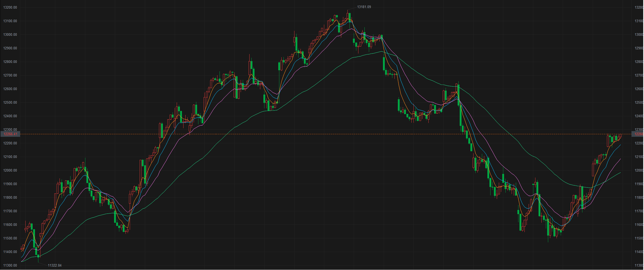Image resolution: width=644 pixels, height=270 pixels.
Task: Click the 13181.09 high price annotation
Action: (364, 7)
